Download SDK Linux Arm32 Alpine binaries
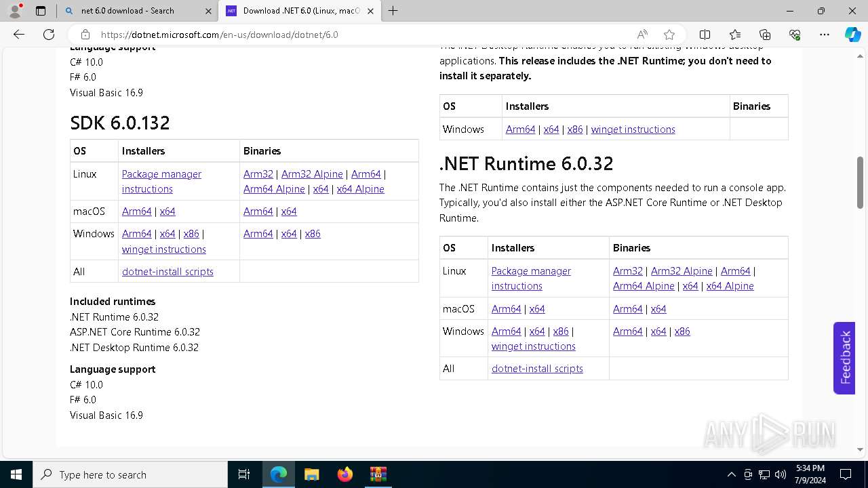868x488 pixels. [x=312, y=174]
